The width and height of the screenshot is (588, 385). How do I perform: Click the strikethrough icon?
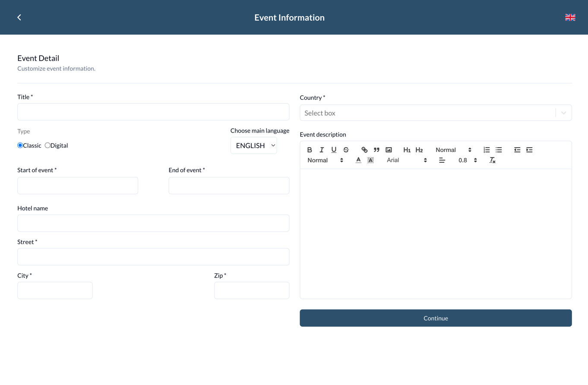pyautogui.click(x=346, y=150)
